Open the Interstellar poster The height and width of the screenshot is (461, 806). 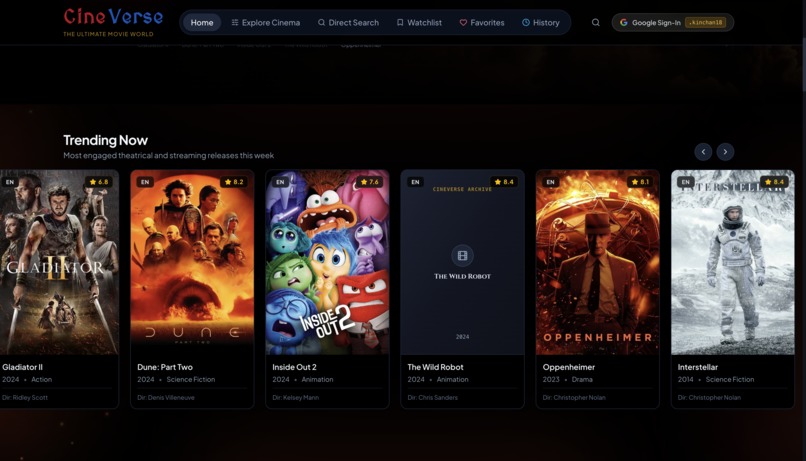coord(732,262)
